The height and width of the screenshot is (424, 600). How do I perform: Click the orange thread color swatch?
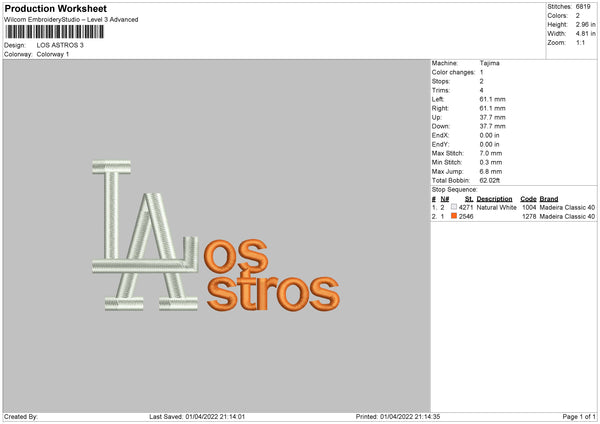click(454, 216)
